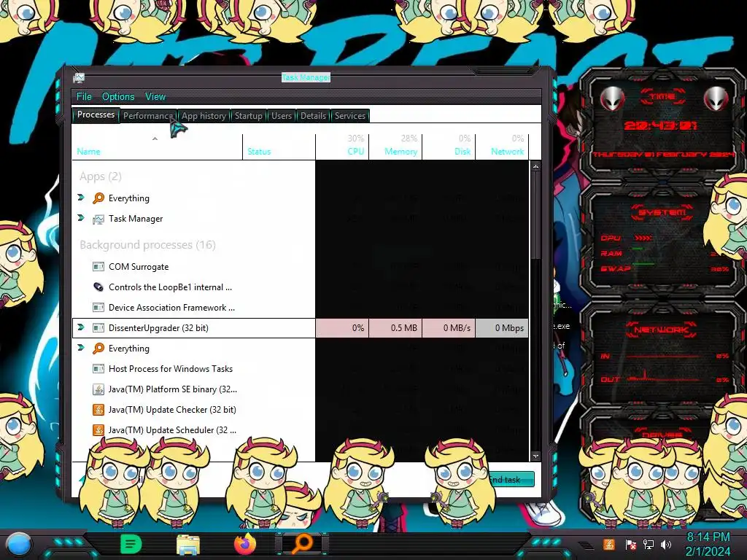747x560 pixels.
Task: Switch to the Users tab
Action: [281, 116]
